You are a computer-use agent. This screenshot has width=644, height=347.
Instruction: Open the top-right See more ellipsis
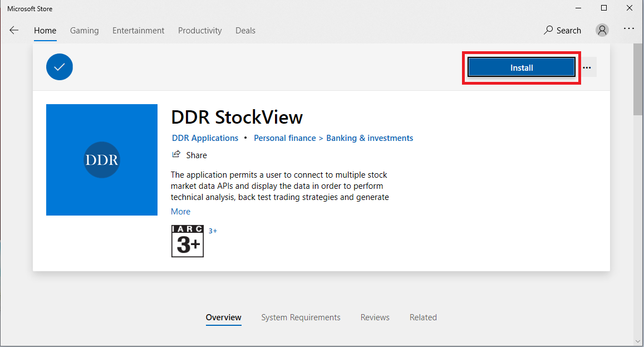pyautogui.click(x=629, y=28)
